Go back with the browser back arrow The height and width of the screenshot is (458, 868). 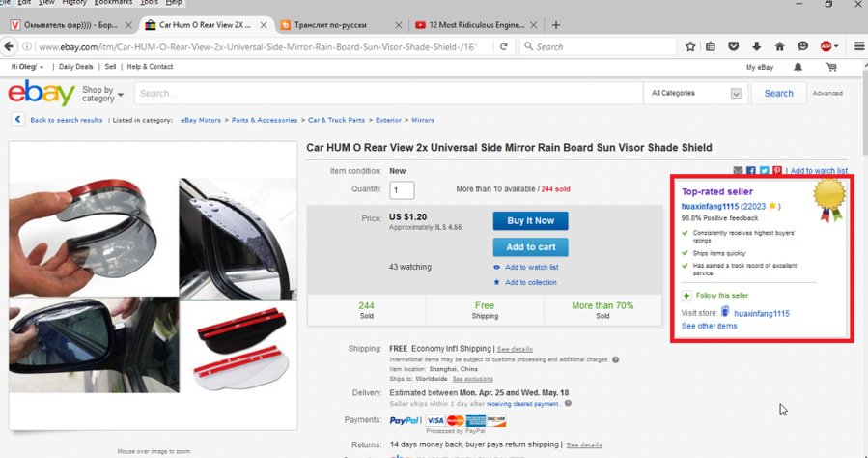pyautogui.click(x=9, y=47)
